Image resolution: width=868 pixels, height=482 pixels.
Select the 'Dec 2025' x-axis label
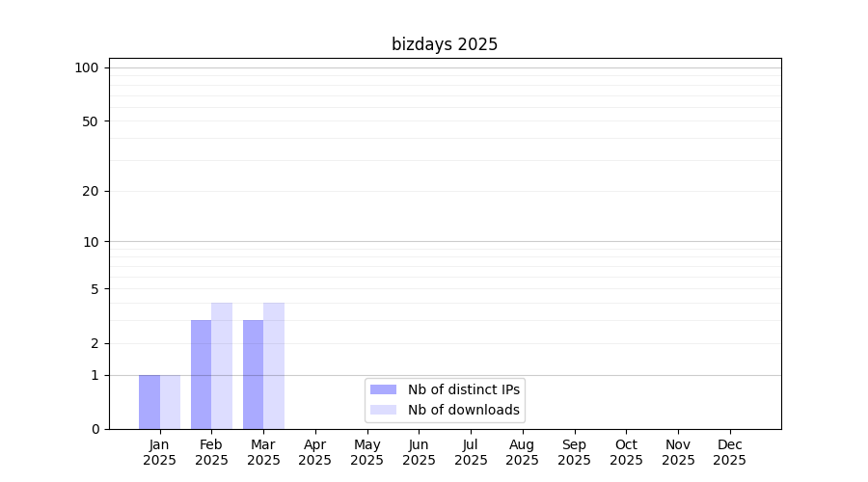click(x=729, y=452)
